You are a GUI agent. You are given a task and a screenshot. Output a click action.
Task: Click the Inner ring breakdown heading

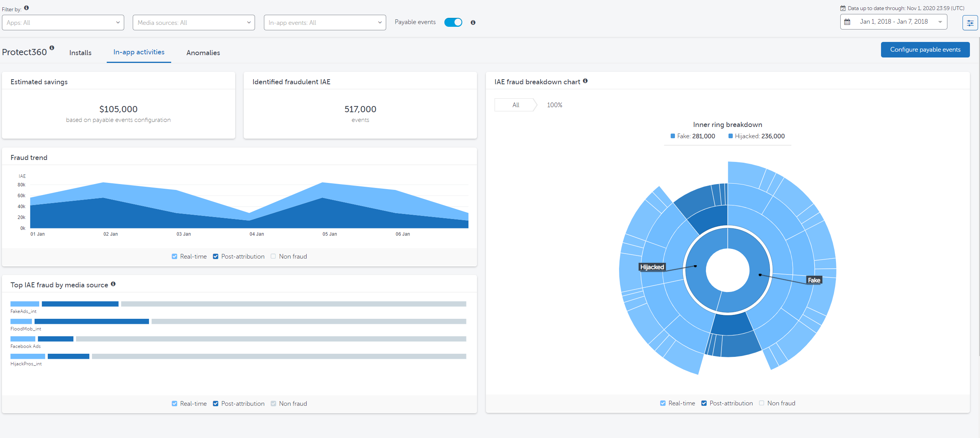tap(727, 125)
